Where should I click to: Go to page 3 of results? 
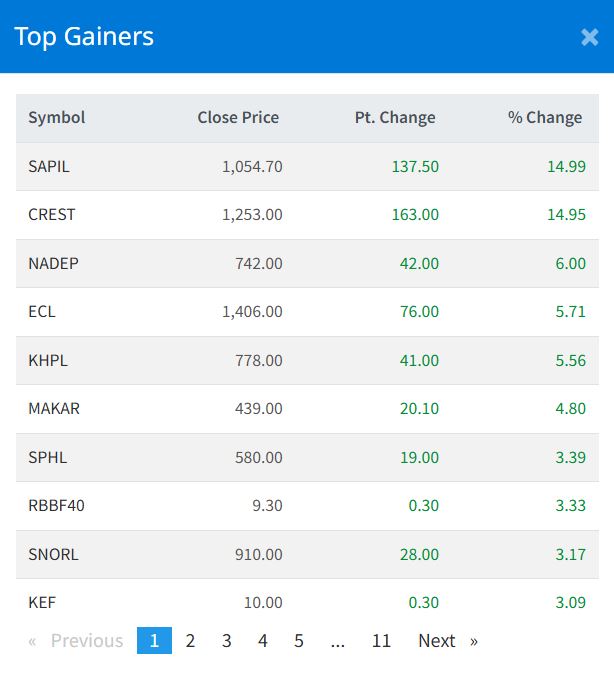tap(226, 640)
